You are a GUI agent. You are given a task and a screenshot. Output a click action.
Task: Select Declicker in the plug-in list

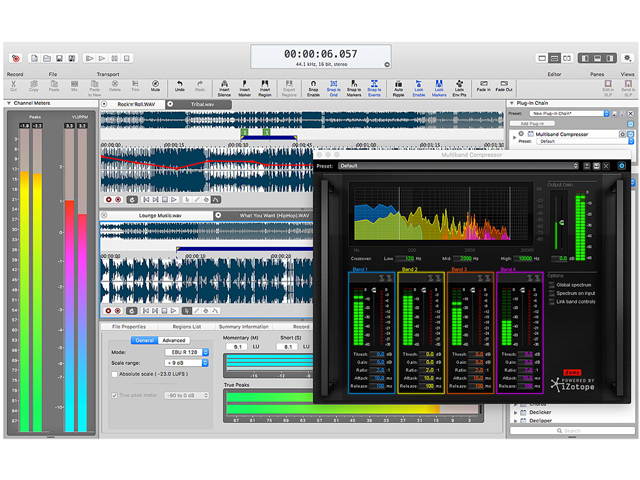[540, 412]
